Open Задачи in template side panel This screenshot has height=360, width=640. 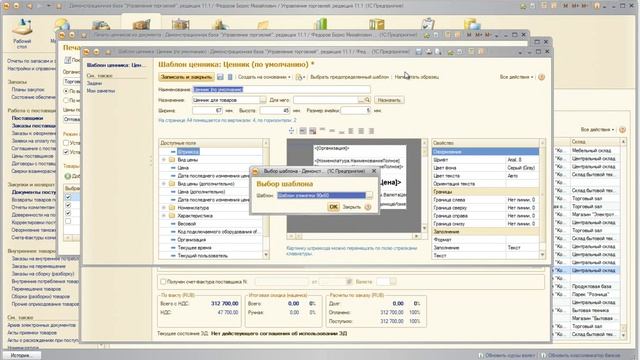pos(94,83)
